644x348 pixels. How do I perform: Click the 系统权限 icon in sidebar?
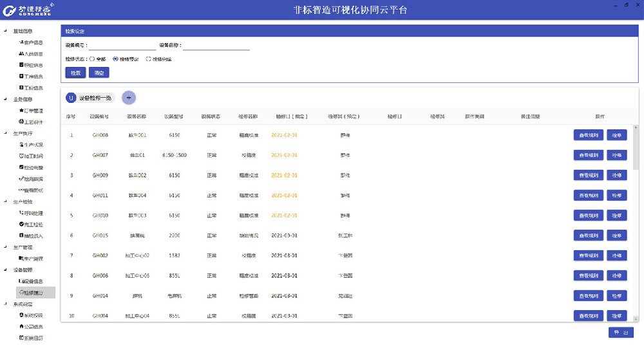21,315
